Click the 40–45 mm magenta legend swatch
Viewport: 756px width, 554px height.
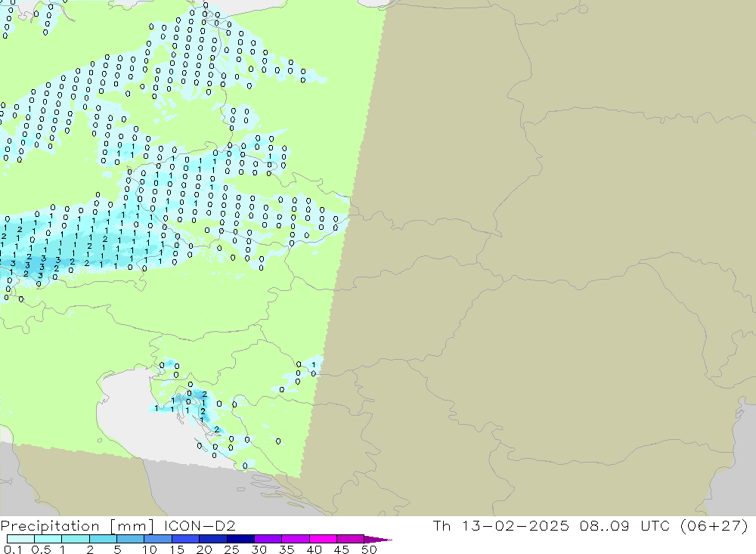323,539
